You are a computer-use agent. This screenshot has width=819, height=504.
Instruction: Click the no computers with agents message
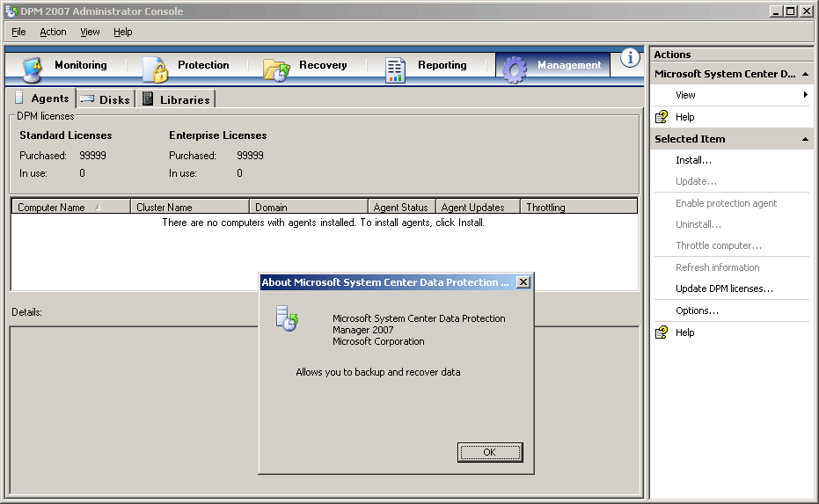coord(324,223)
